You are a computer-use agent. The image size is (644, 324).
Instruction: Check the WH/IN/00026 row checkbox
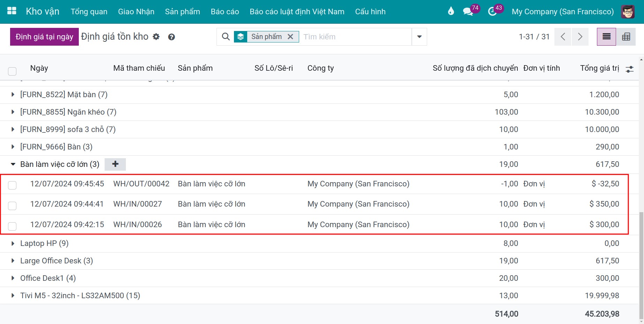[12, 226]
